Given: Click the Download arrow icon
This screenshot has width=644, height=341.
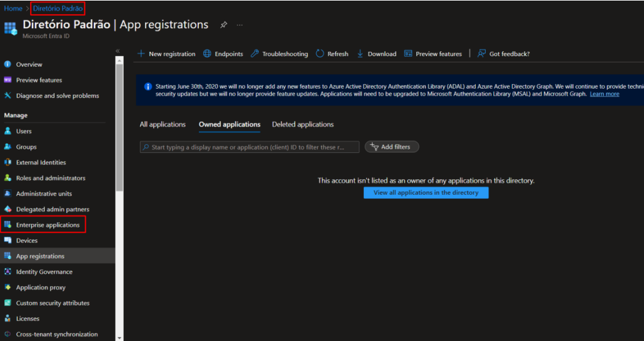Looking at the screenshot, I should coord(360,54).
